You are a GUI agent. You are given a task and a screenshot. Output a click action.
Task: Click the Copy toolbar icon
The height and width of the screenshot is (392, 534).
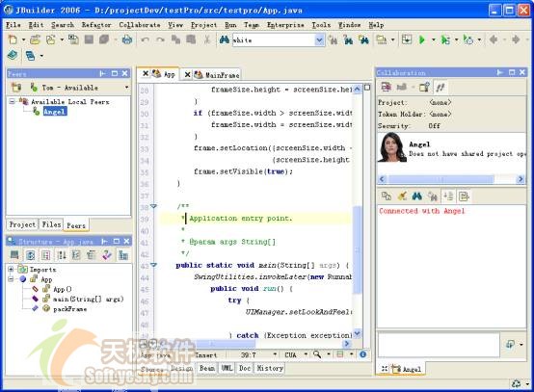click(175, 39)
